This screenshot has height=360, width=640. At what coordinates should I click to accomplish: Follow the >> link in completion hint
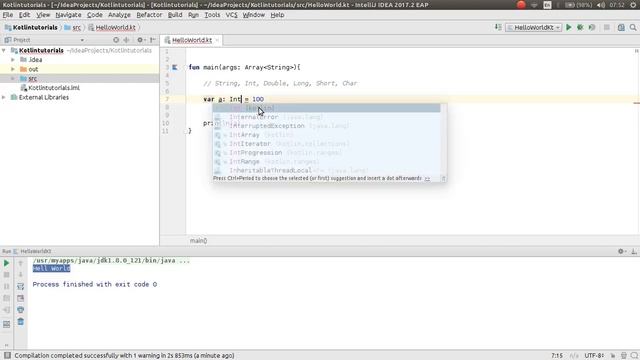pos(427,178)
